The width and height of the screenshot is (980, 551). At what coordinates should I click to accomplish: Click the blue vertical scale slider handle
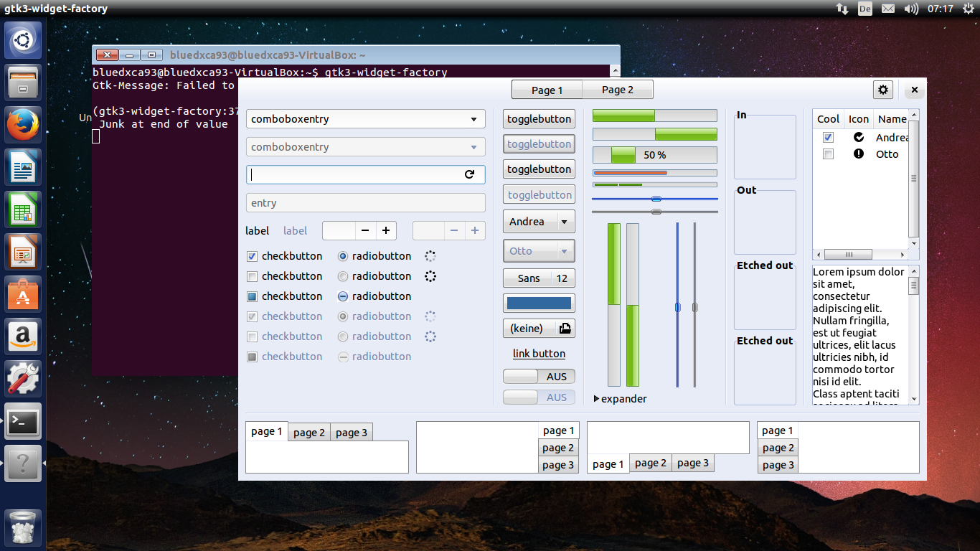(677, 307)
